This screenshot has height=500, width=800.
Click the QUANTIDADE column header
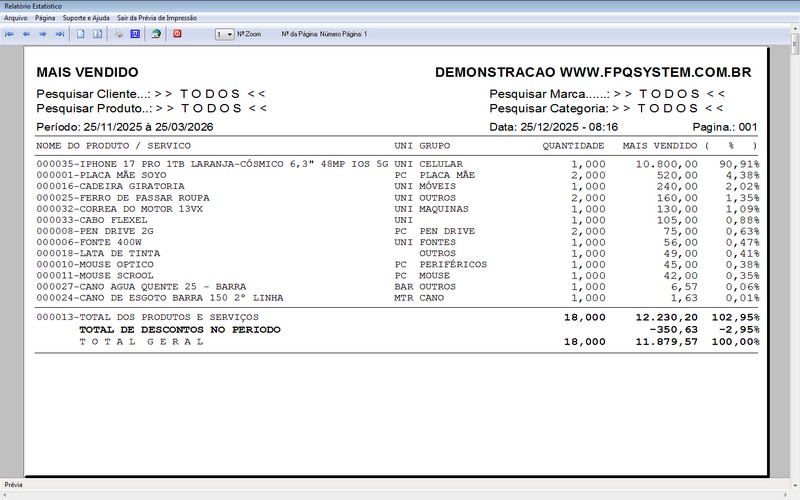click(573, 146)
